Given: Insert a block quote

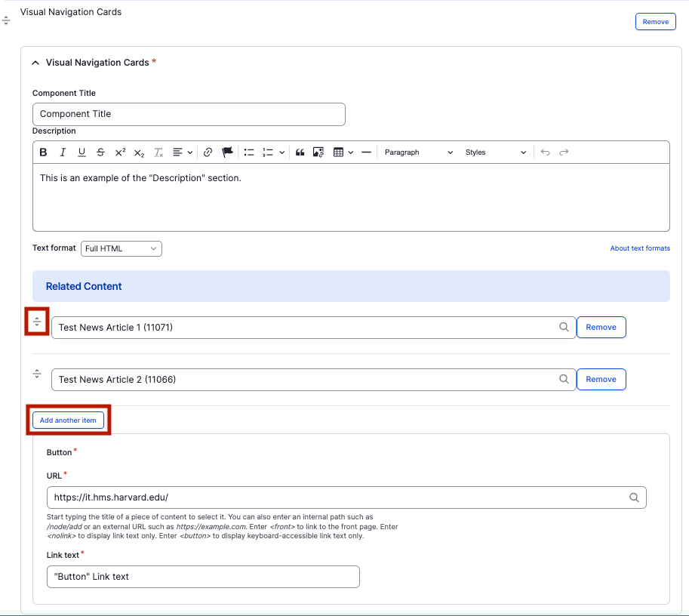Looking at the screenshot, I should click(300, 152).
